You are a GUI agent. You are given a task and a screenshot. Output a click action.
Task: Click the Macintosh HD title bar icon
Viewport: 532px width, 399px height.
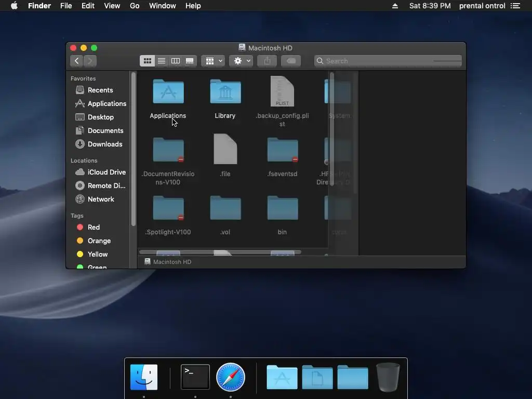[x=242, y=47]
